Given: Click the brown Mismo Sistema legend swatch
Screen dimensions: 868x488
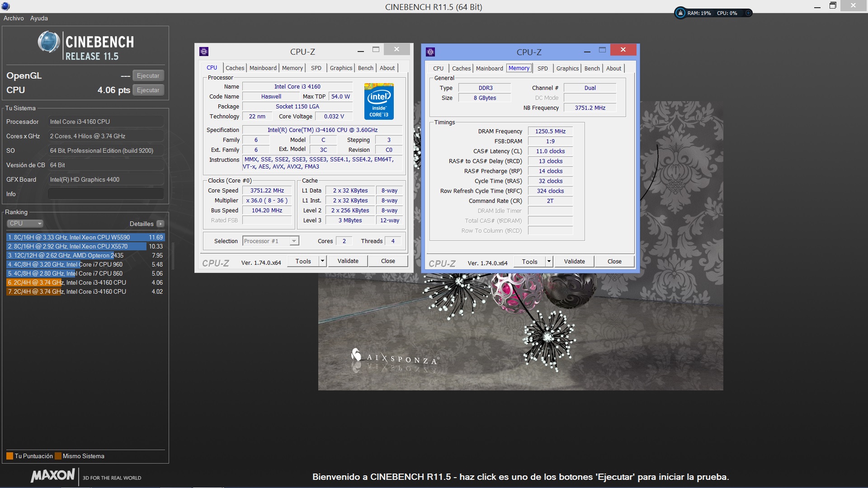Looking at the screenshot, I should click(x=58, y=456).
